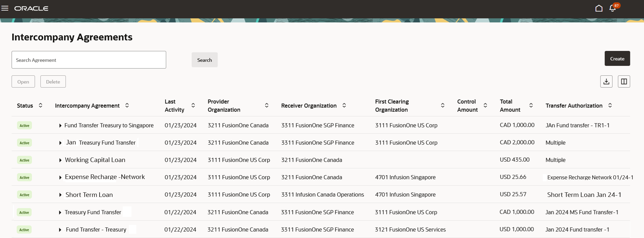
Task: Sort by Last Activity column arrows
Action: pos(193,105)
